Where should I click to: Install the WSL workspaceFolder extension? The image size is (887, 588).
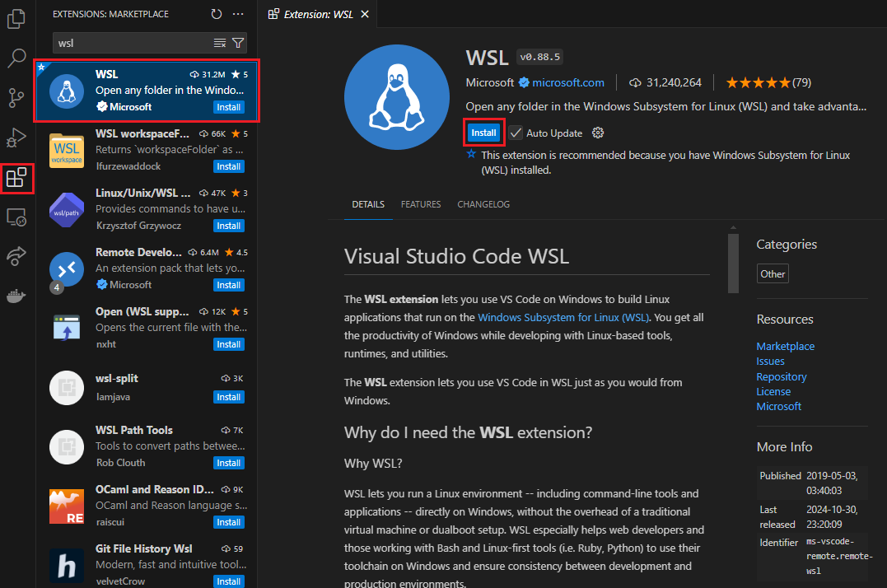point(228,167)
